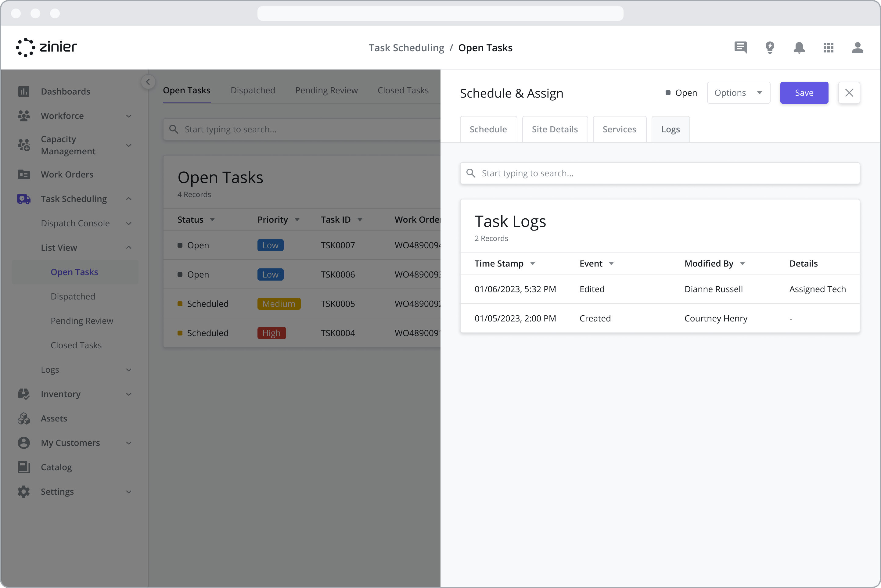Open Assets via its cube icon
Screen dimensions: 881x588
tap(23, 418)
